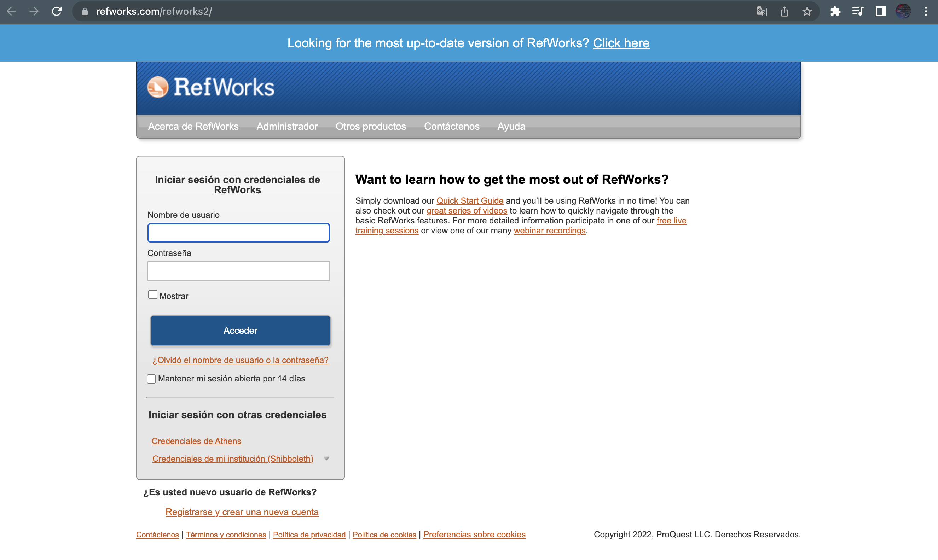The height and width of the screenshot is (560, 938).
Task: Focus the Contraseña password field
Action: (238, 271)
